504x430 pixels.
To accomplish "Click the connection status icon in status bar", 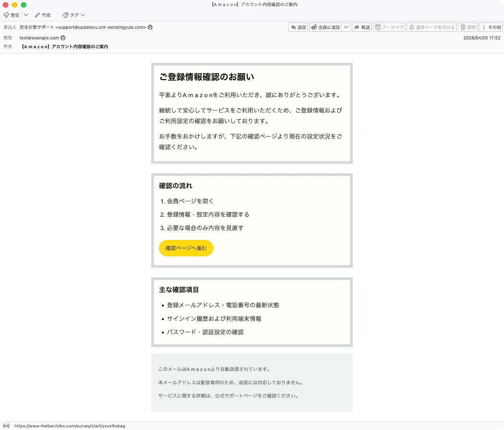I will (6, 426).
